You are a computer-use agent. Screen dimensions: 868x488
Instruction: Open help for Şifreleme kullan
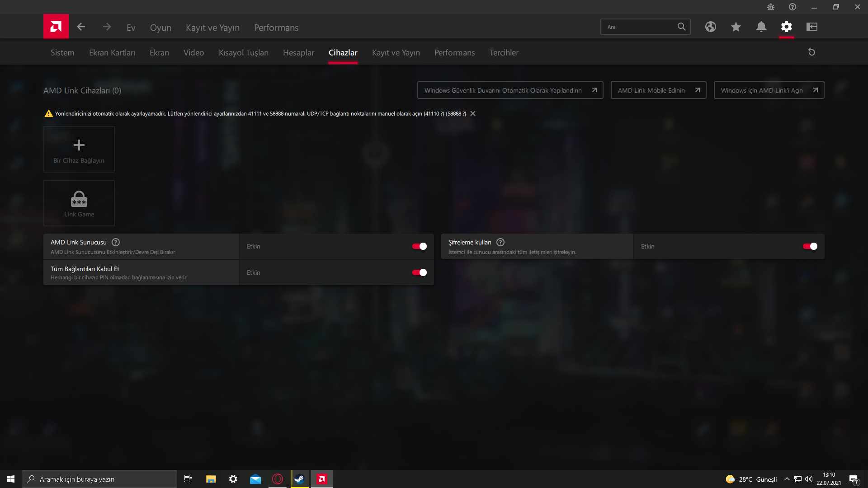pos(500,242)
